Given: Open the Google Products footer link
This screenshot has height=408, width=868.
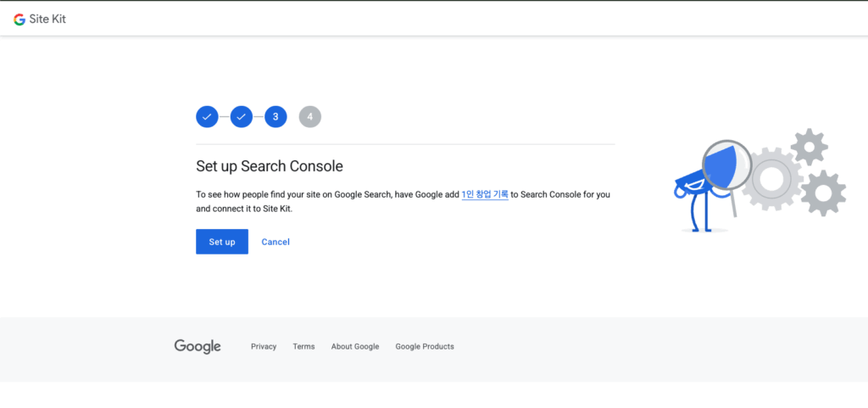Looking at the screenshot, I should coord(425,347).
